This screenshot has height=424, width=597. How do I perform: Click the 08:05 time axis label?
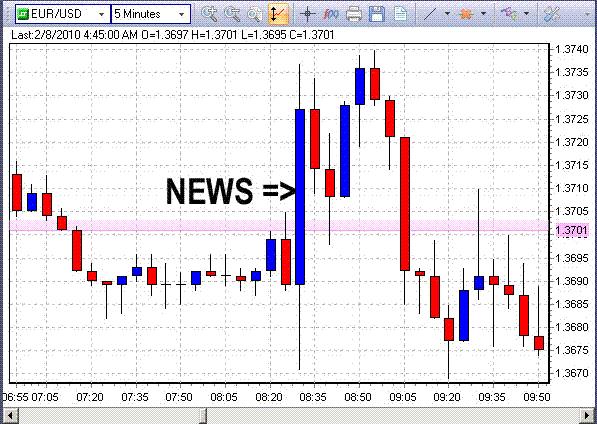point(224,397)
